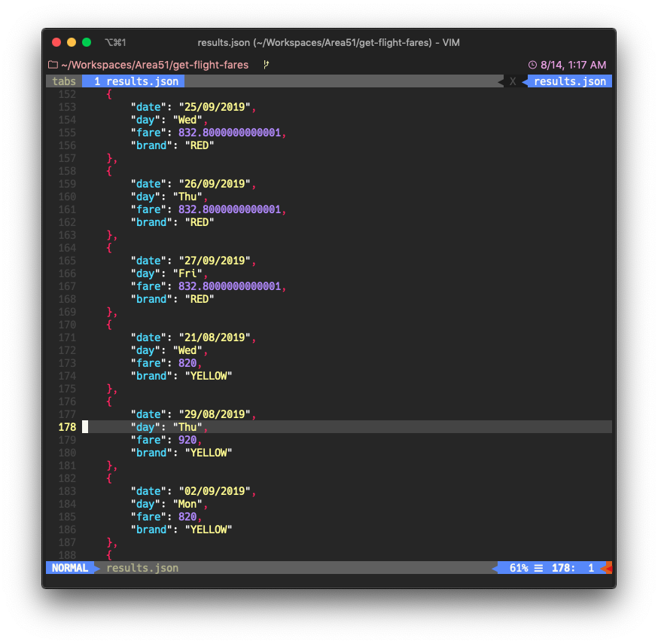Click the X tab-close marker in tabline
This screenshot has width=658, height=644.
[x=513, y=81]
